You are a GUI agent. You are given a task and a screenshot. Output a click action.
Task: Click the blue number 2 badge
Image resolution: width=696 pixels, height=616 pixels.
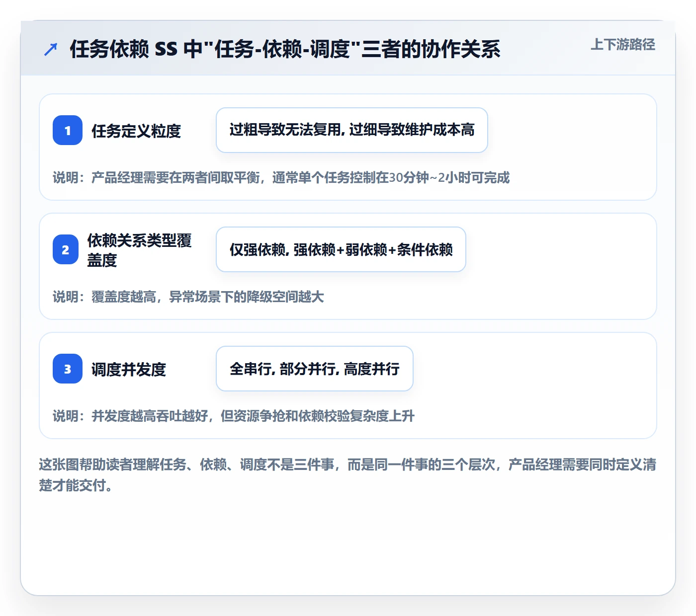point(66,249)
